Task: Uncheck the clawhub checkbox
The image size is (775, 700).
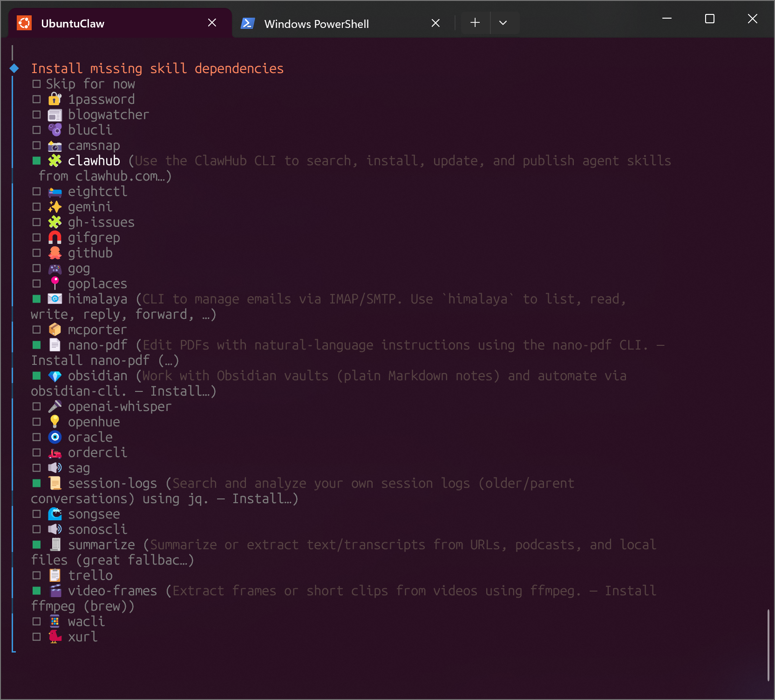Action: [36, 161]
